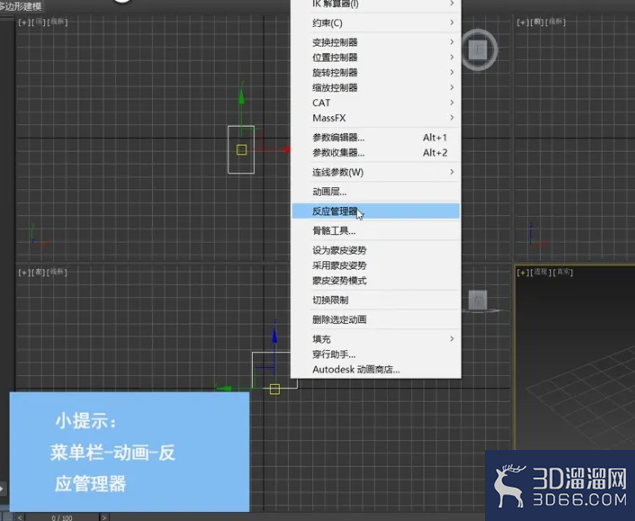Click the 透视 view label in bottom-right viewport

point(541,272)
